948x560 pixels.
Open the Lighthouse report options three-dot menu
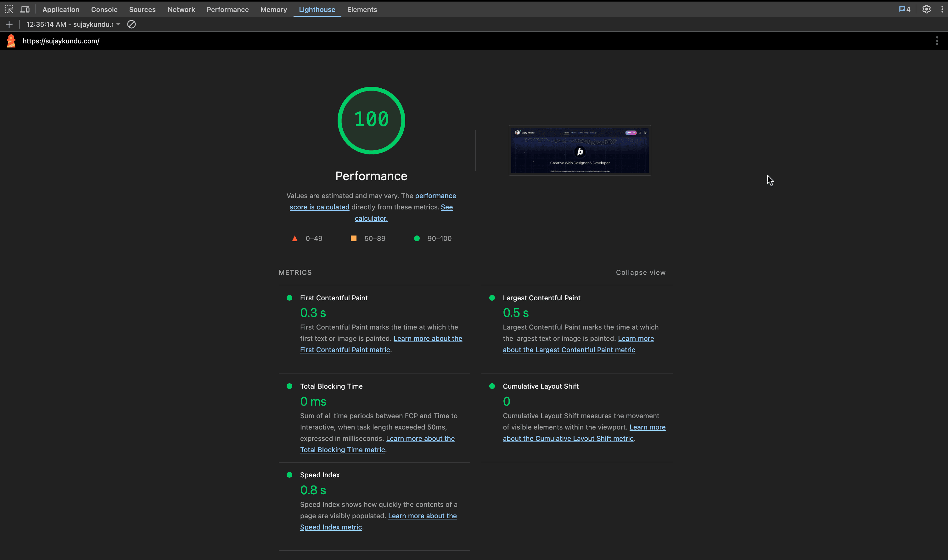937,41
